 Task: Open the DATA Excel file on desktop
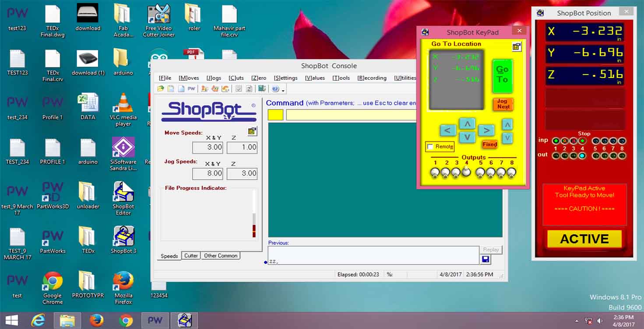[x=88, y=106]
